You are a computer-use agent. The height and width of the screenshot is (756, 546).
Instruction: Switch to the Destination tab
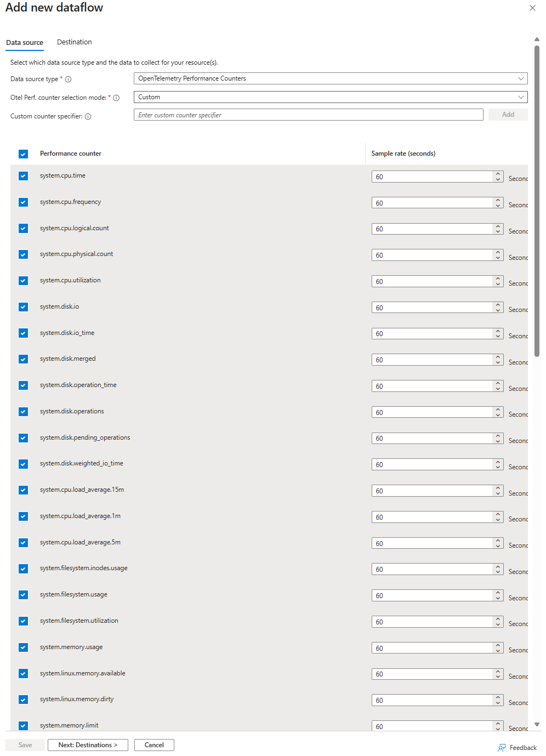[x=74, y=42]
